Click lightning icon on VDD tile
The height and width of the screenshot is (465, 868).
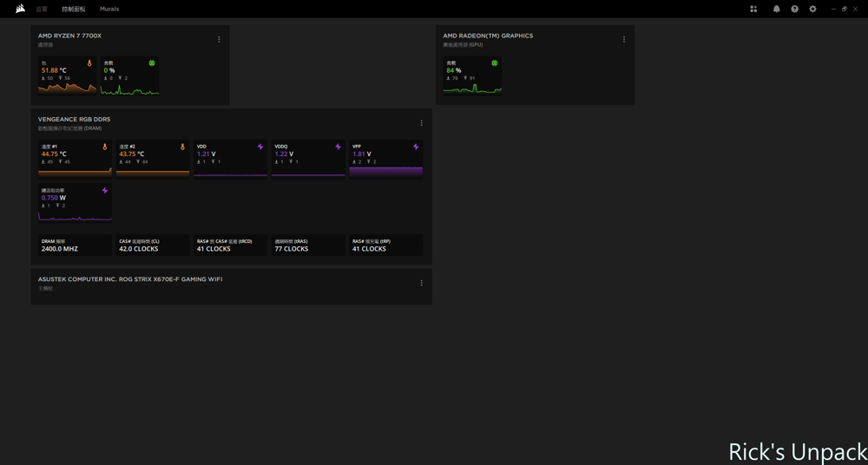260,147
